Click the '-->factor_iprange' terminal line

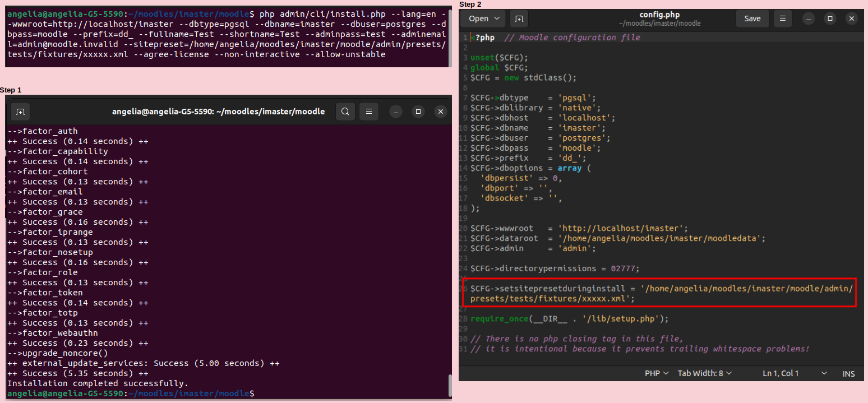[x=50, y=232]
